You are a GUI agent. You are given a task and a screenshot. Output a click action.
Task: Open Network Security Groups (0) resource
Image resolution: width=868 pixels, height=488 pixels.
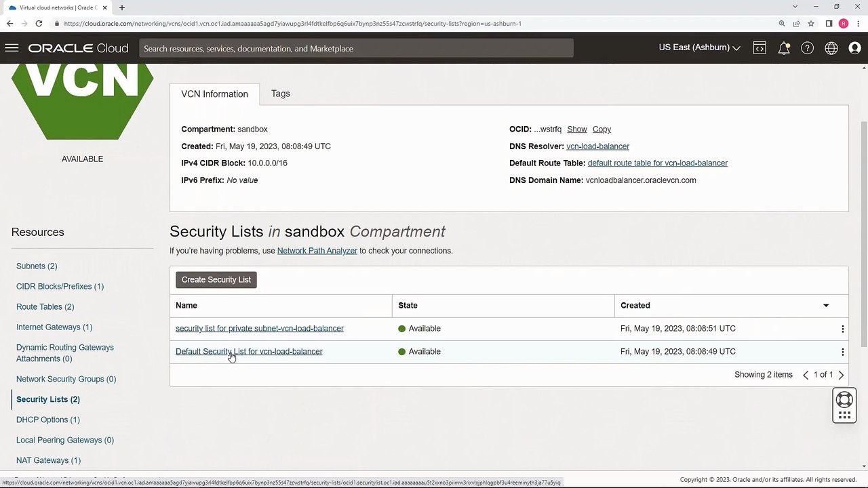coord(66,380)
